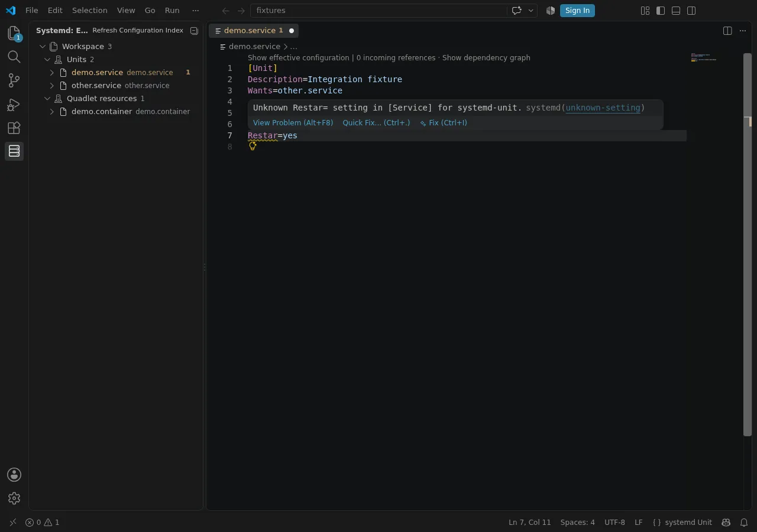Click Fix (Ctrl+I) link
This screenshot has height=532, width=757.
click(444, 123)
